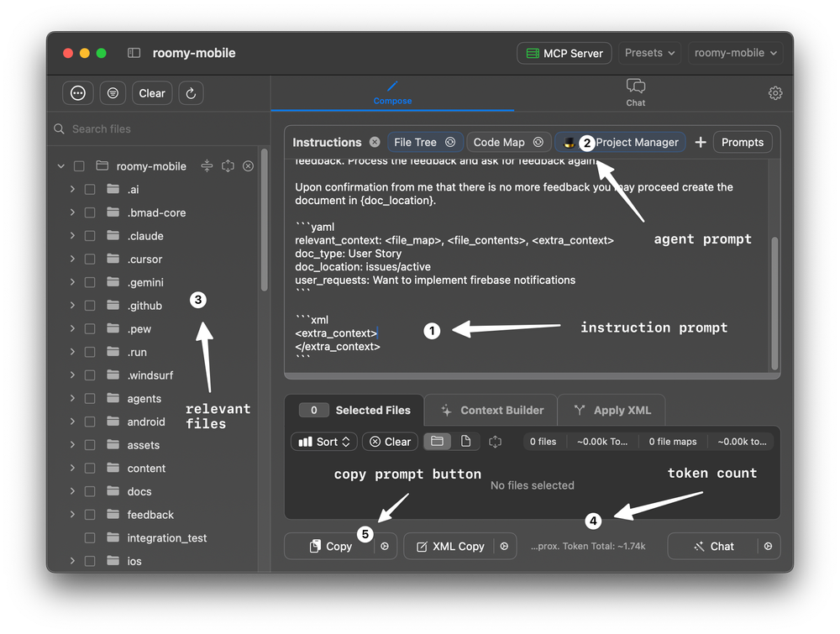
Task: Select the docs folder checkbox
Action: 90,491
